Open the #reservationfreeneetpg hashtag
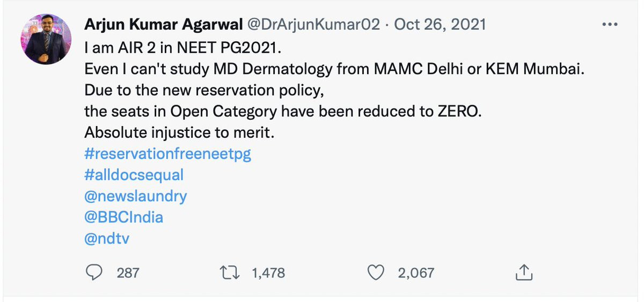644x302 pixels. 168,154
